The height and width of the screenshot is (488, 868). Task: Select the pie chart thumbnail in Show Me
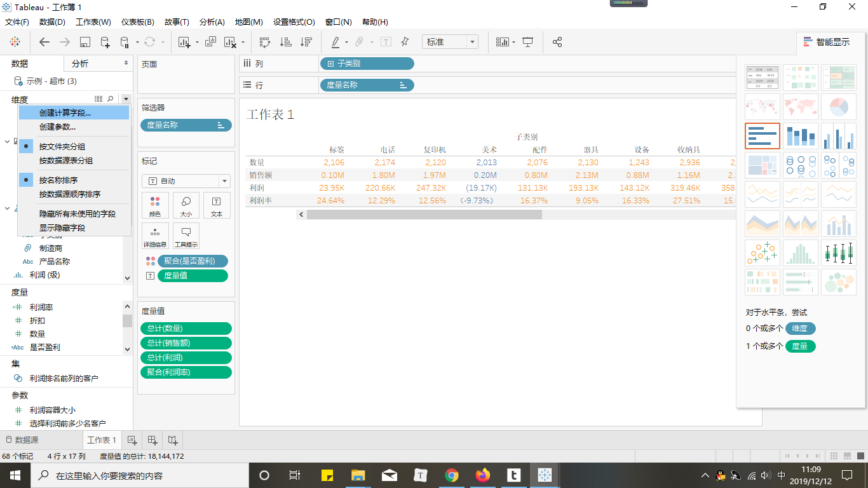pyautogui.click(x=839, y=107)
